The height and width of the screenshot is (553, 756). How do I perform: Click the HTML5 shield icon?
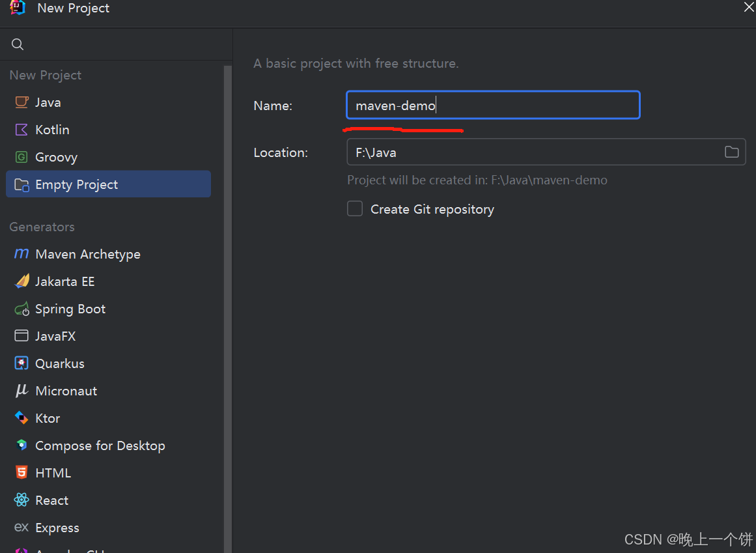click(x=21, y=472)
